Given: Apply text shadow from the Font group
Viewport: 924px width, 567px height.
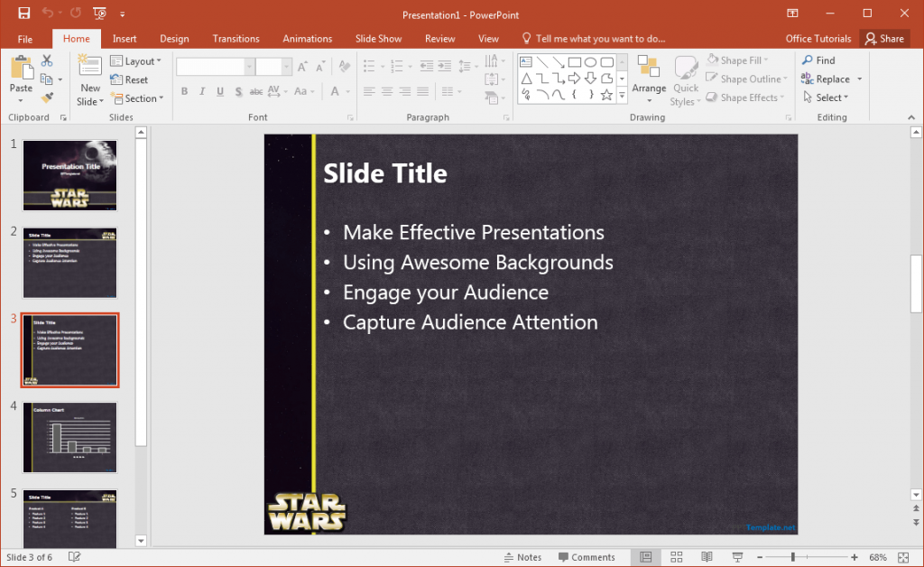Looking at the screenshot, I should (x=236, y=91).
